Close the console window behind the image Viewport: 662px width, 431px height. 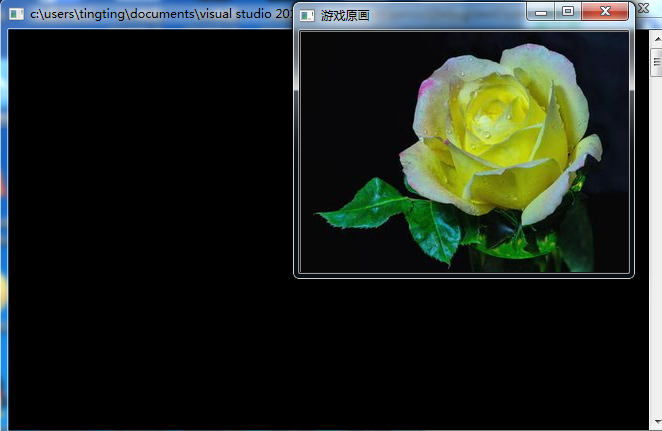[x=643, y=8]
